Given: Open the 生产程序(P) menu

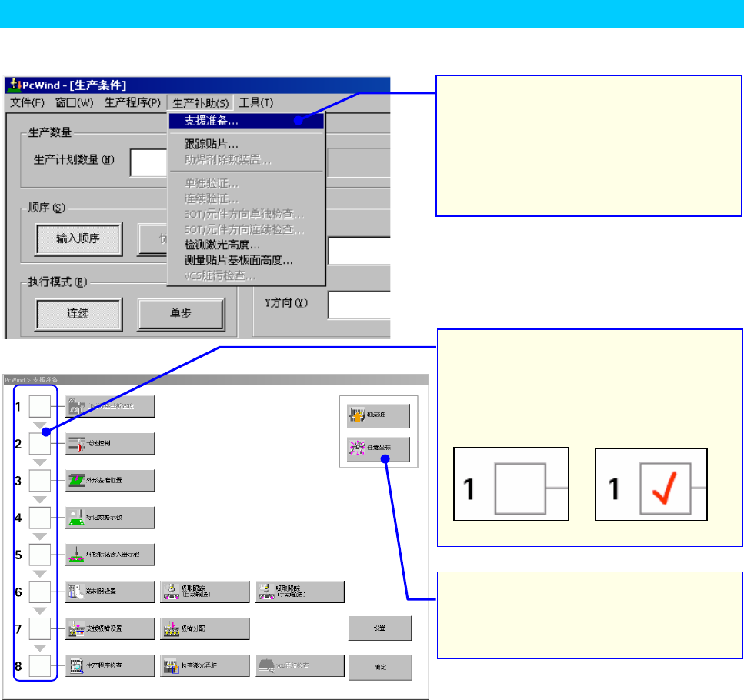Looking at the screenshot, I should pyautogui.click(x=132, y=102).
